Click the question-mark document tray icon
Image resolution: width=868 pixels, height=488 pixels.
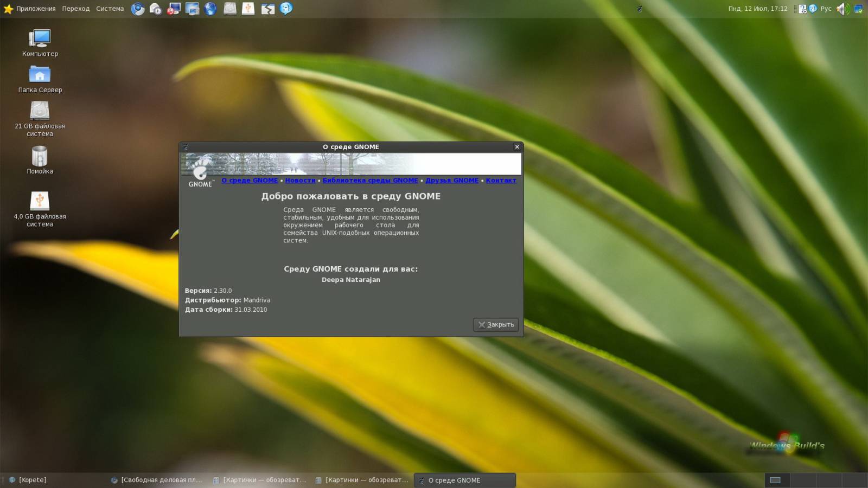point(803,9)
